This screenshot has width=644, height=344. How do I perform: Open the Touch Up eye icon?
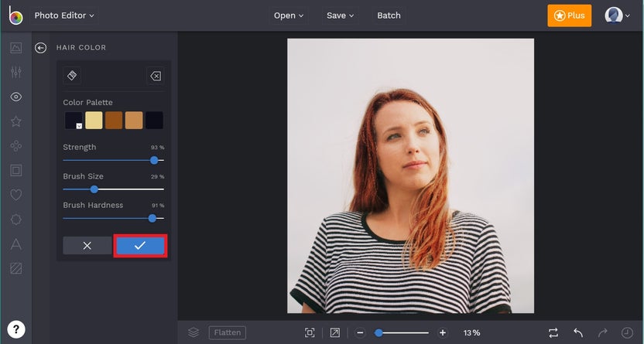pyautogui.click(x=16, y=97)
